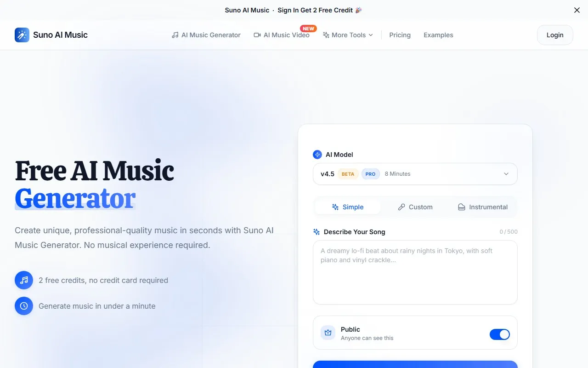
Task: Click the crown icon in the Public card
Action: 328,333
